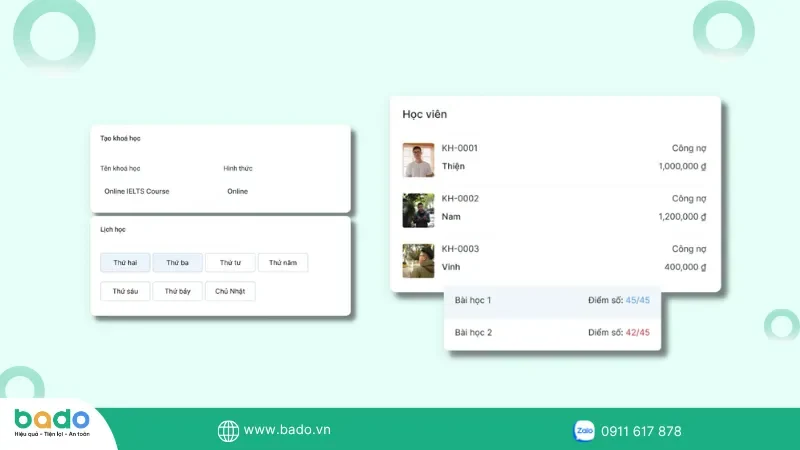This screenshot has height=450, width=800.
Task: Open Thiện's profile photo thumbnail
Action: 418,160
